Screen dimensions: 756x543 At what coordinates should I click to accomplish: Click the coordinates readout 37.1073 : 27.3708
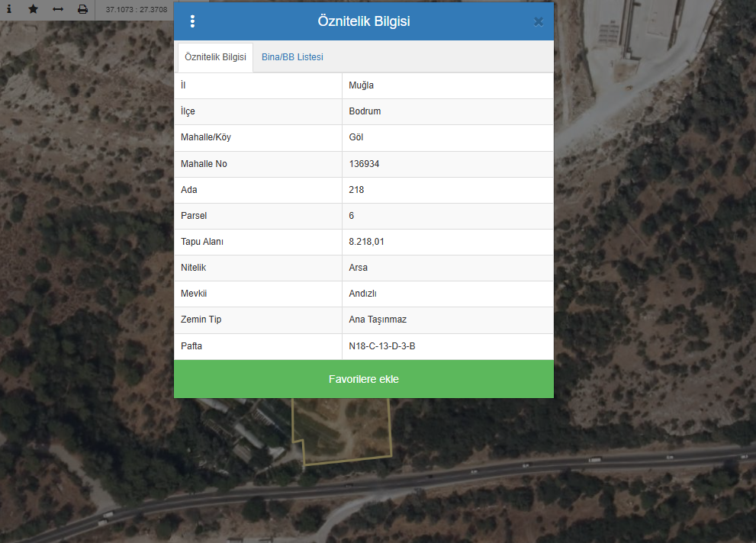point(137,10)
